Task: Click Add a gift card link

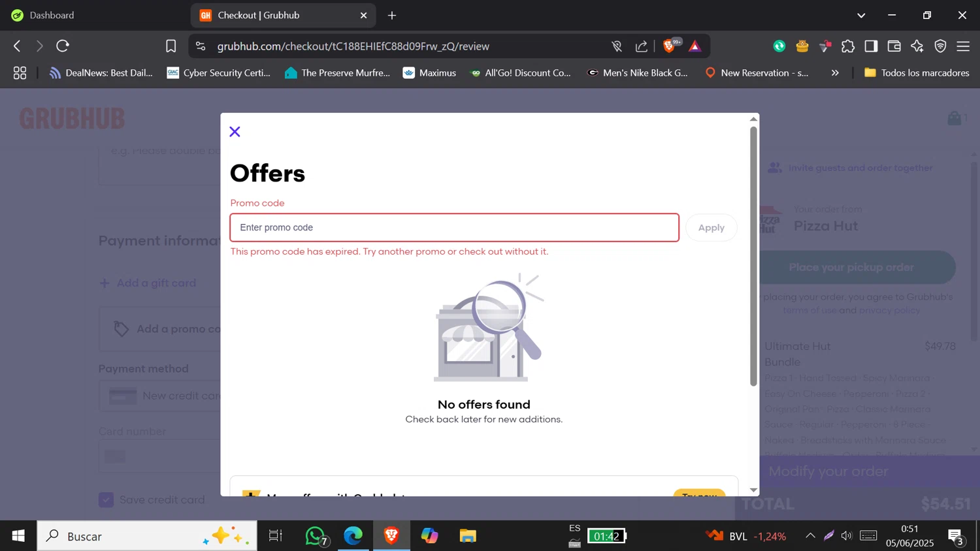Action: pos(148,283)
